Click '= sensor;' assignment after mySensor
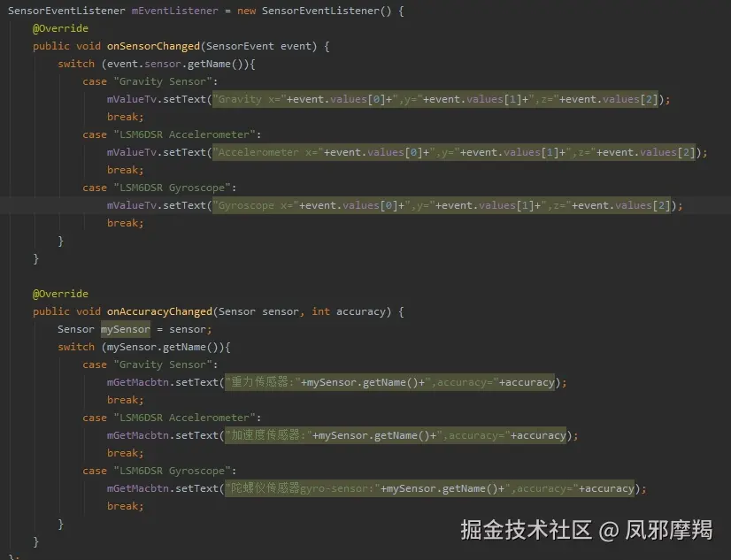 [184, 329]
